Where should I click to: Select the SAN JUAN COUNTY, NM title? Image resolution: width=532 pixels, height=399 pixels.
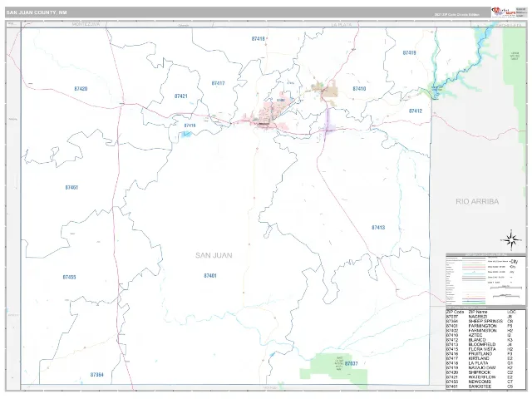pyautogui.click(x=37, y=12)
